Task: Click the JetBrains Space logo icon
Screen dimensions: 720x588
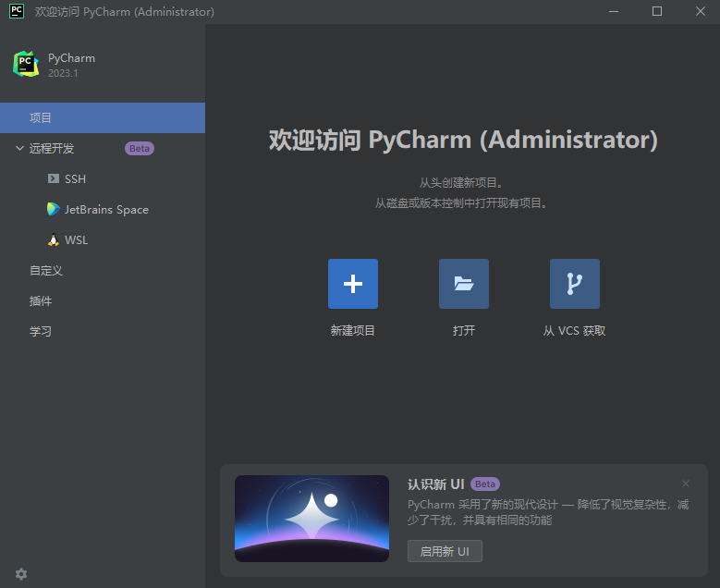Action: point(54,209)
